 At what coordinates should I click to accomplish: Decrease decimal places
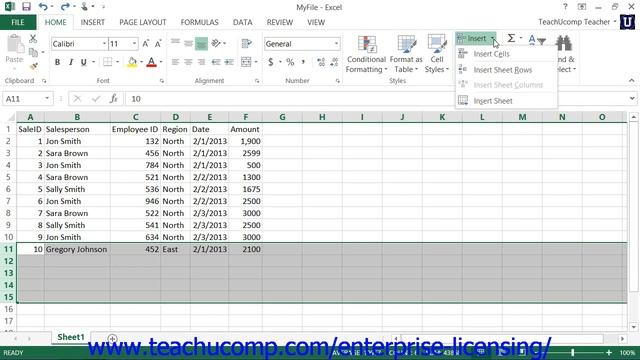(x=334, y=62)
